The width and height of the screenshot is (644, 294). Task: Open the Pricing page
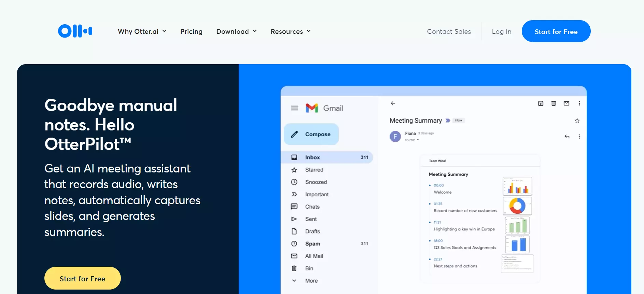[191, 31]
